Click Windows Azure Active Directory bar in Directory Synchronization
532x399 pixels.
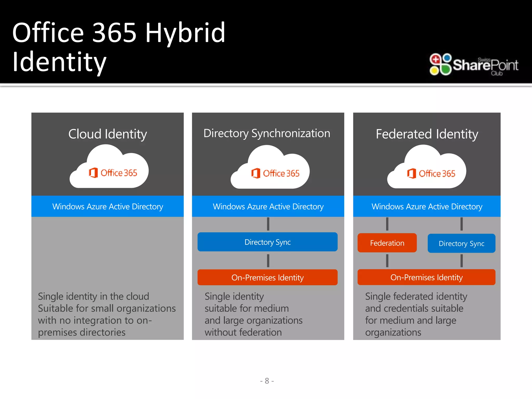268,206
